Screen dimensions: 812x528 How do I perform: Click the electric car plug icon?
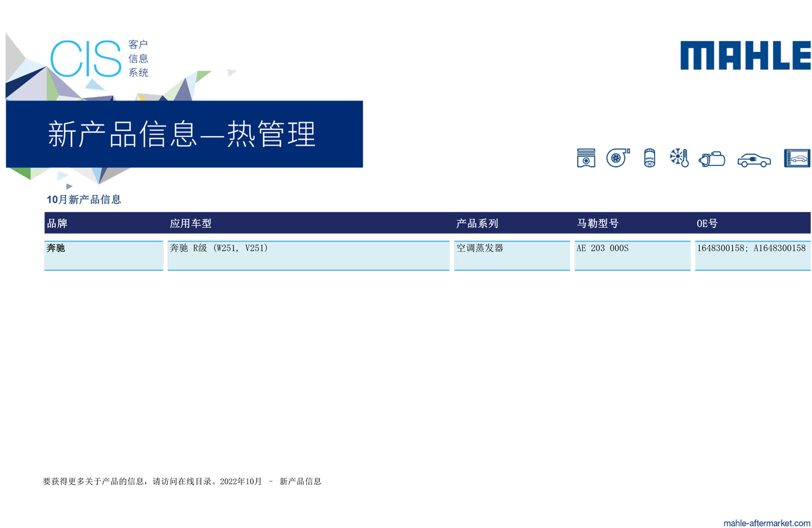(x=754, y=160)
